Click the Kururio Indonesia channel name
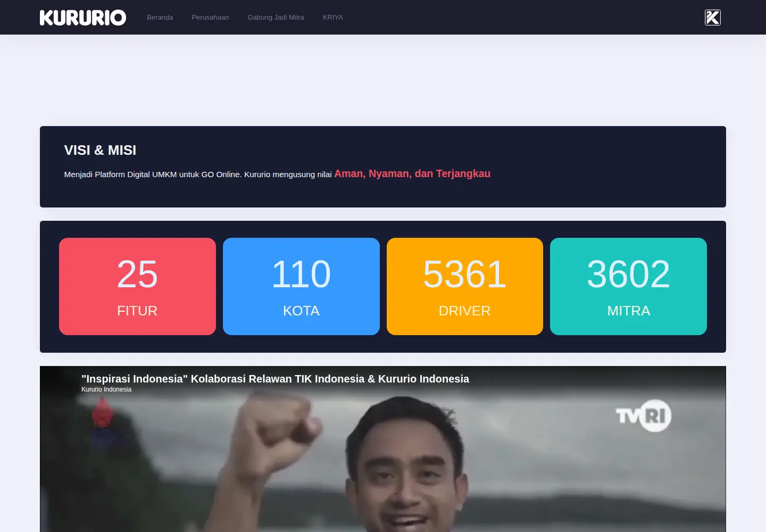The height and width of the screenshot is (532, 766). (106, 389)
